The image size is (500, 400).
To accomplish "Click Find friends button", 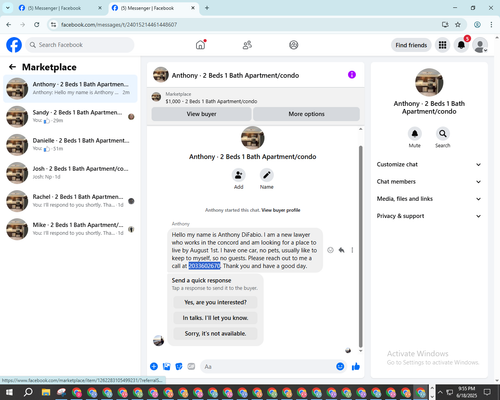I will pos(411,45).
